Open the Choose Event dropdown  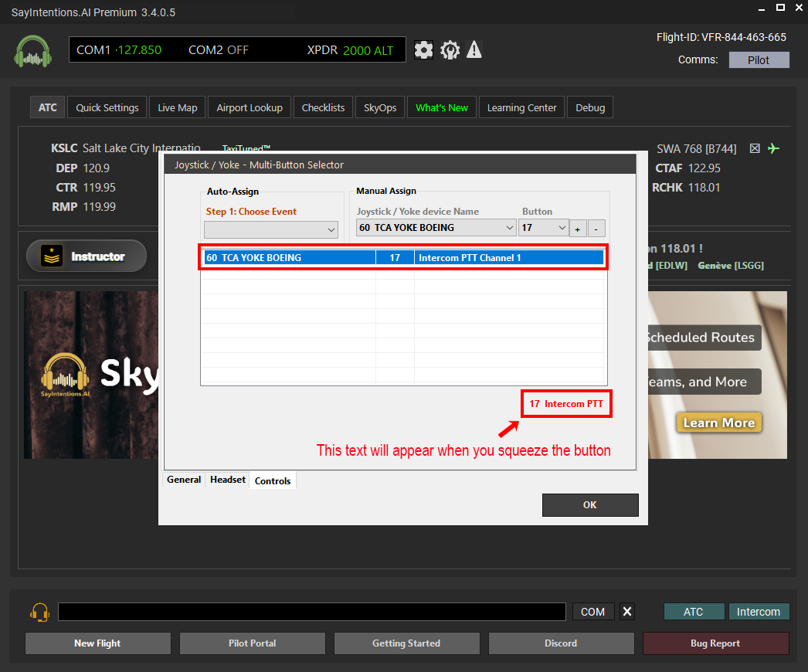coord(271,230)
